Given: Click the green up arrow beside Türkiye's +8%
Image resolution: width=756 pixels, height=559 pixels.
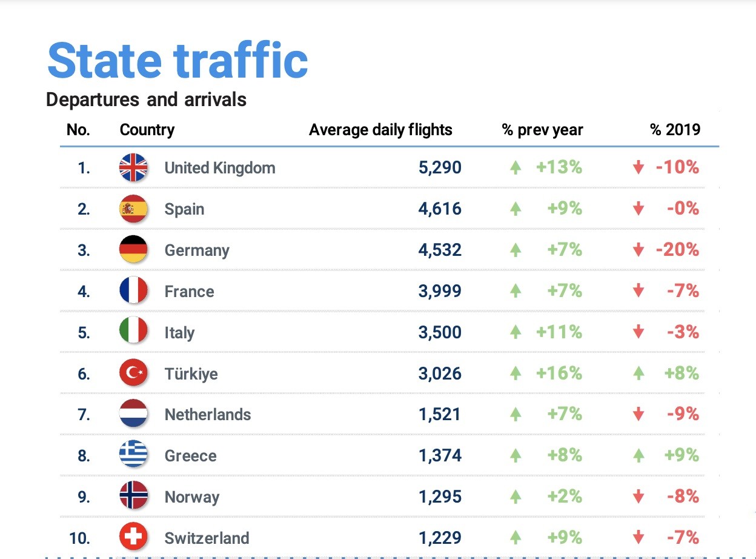Looking at the screenshot, I should (638, 374).
